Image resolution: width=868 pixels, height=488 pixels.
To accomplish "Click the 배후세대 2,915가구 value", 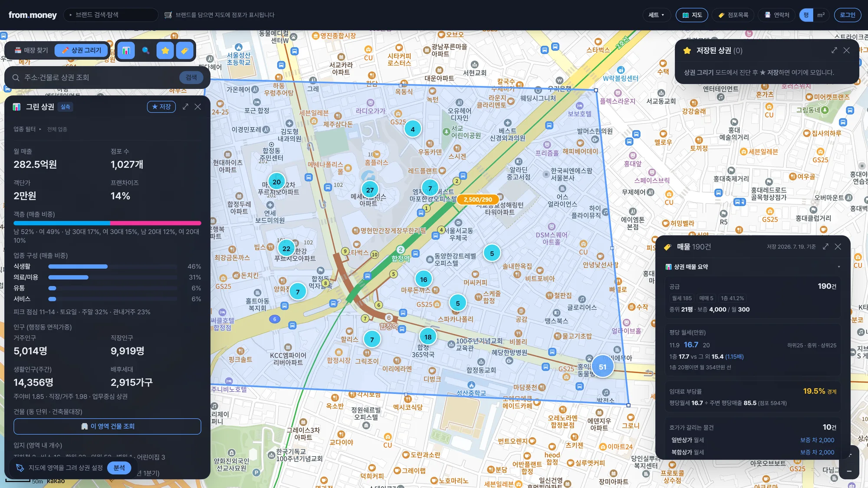I will pos(132,383).
